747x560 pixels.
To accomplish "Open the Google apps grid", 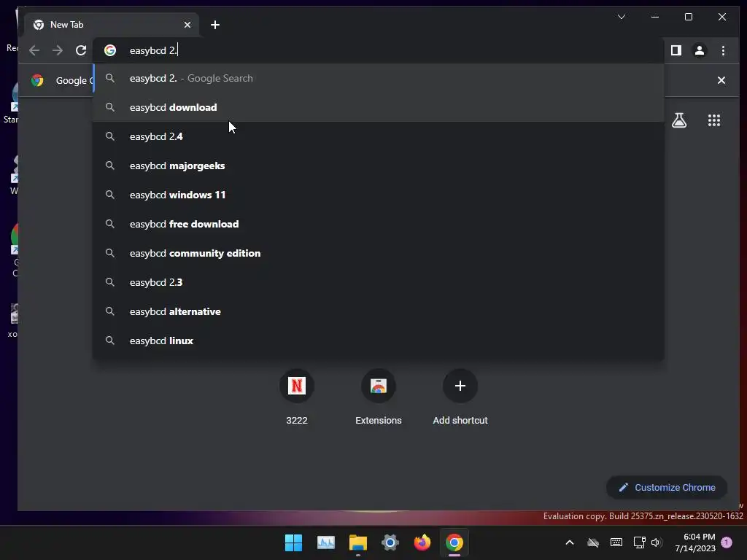I will click(x=713, y=120).
